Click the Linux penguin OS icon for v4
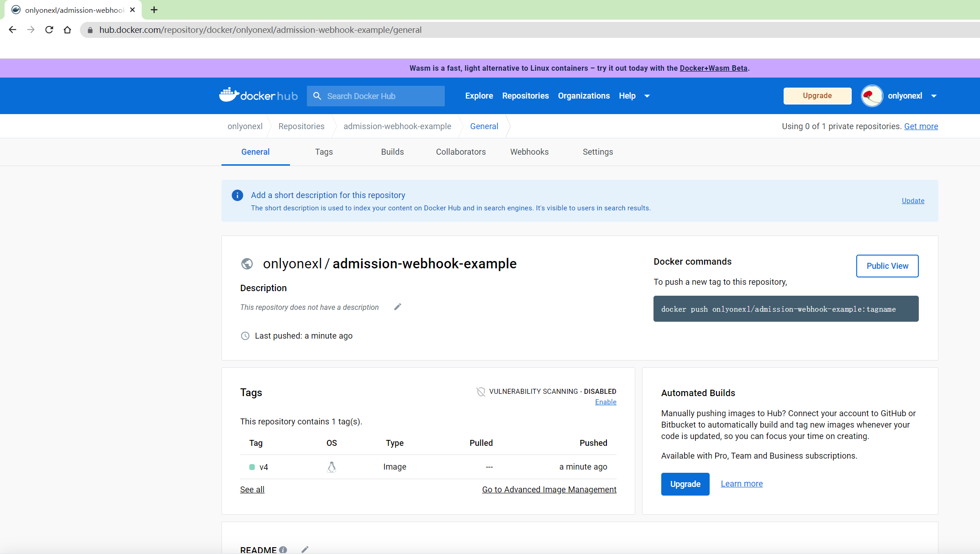The height and width of the screenshot is (554, 980). click(x=332, y=467)
